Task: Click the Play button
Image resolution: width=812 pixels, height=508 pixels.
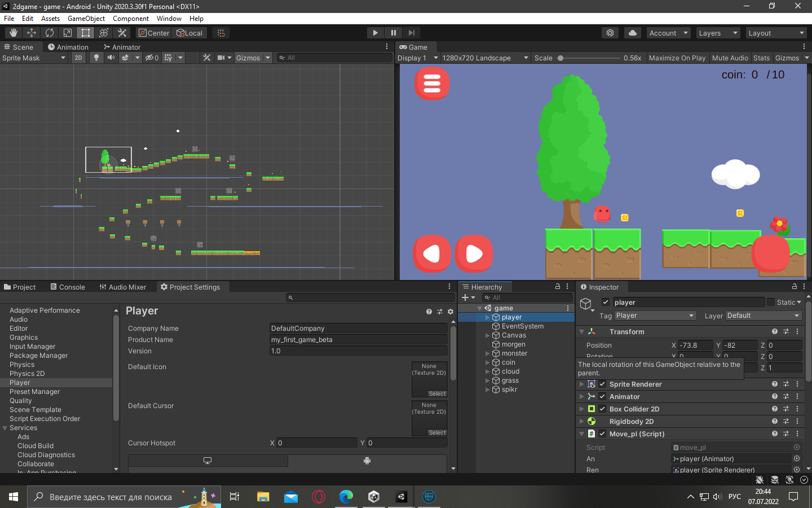Action: 375,33
